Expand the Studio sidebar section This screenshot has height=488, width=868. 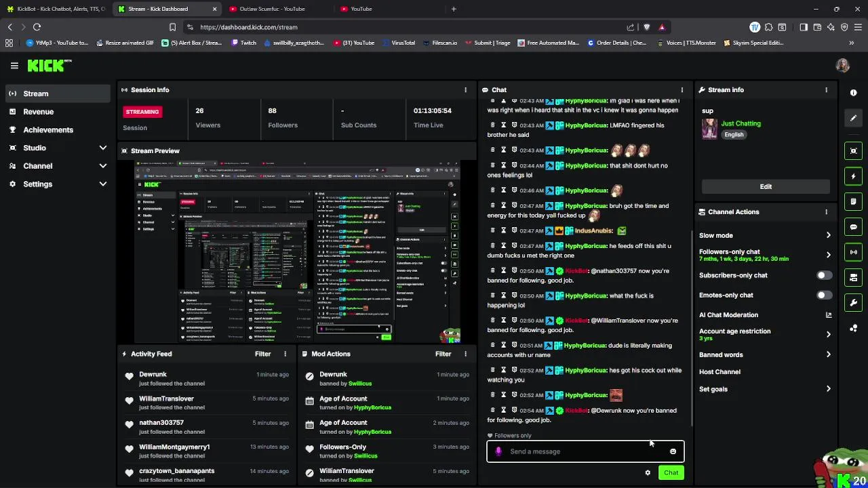102,148
